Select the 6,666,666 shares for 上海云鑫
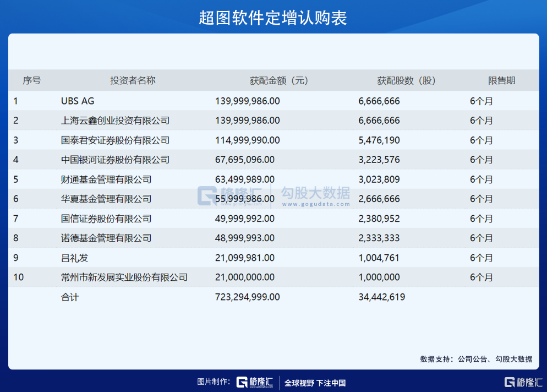This screenshot has height=392, width=547. (379, 121)
